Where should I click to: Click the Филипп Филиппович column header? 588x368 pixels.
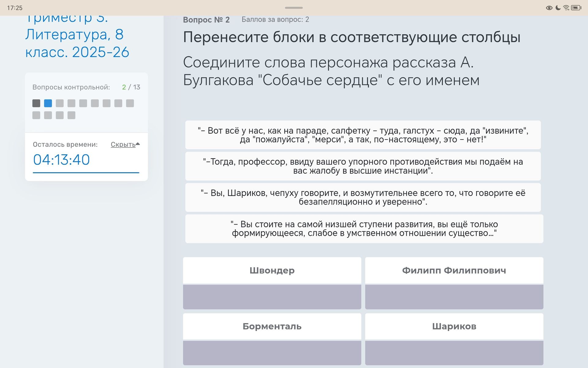pos(454,270)
